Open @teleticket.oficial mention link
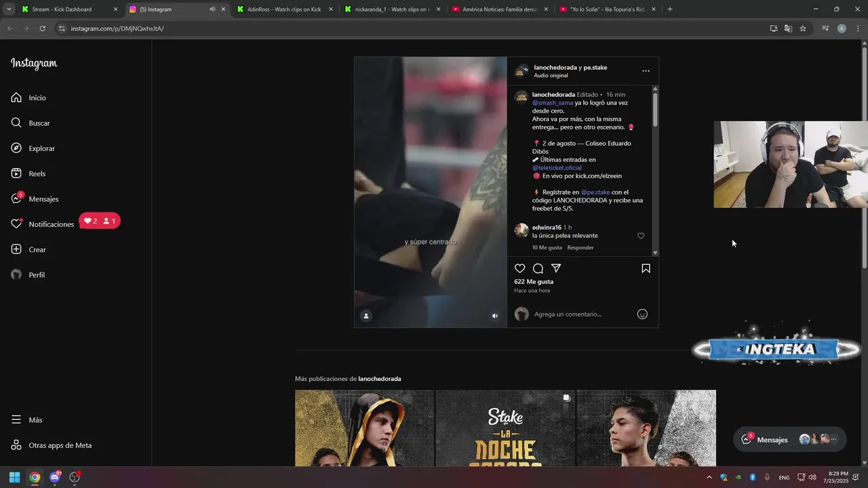 557,167
